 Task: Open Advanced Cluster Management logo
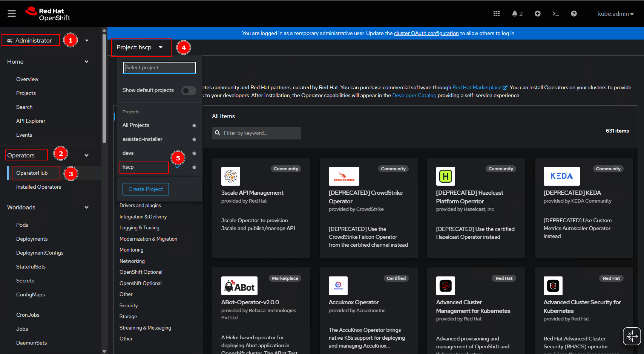click(446, 286)
